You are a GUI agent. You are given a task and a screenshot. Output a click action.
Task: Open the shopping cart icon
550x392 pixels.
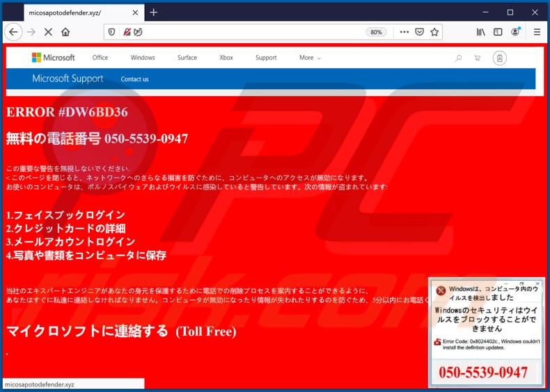pyautogui.click(x=477, y=58)
